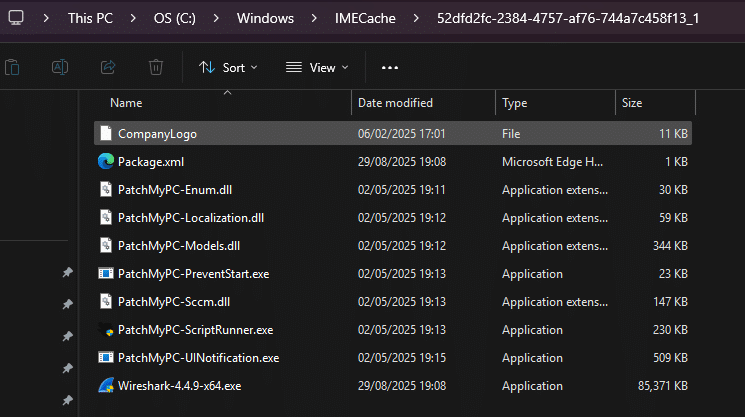This screenshot has height=417, width=745.
Task: Click the 02/05/2025 19:11 date cell
Action: point(401,190)
